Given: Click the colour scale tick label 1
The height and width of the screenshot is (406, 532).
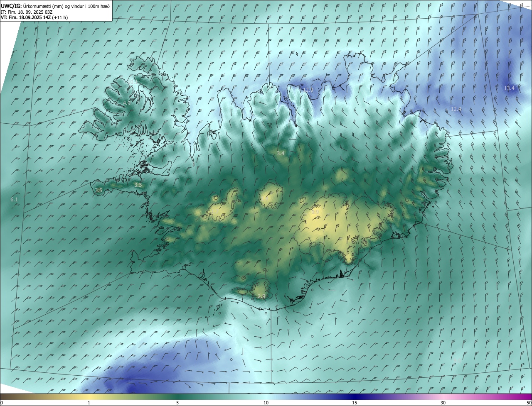Looking at the screenshot, I should pos(89,403).
